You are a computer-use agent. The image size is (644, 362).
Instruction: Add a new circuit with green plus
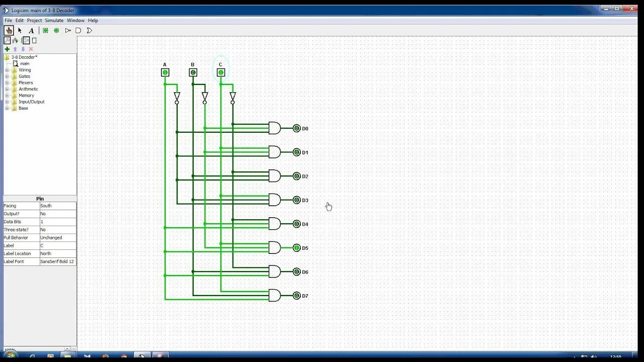pyautogui.click(x=7, y=49)
